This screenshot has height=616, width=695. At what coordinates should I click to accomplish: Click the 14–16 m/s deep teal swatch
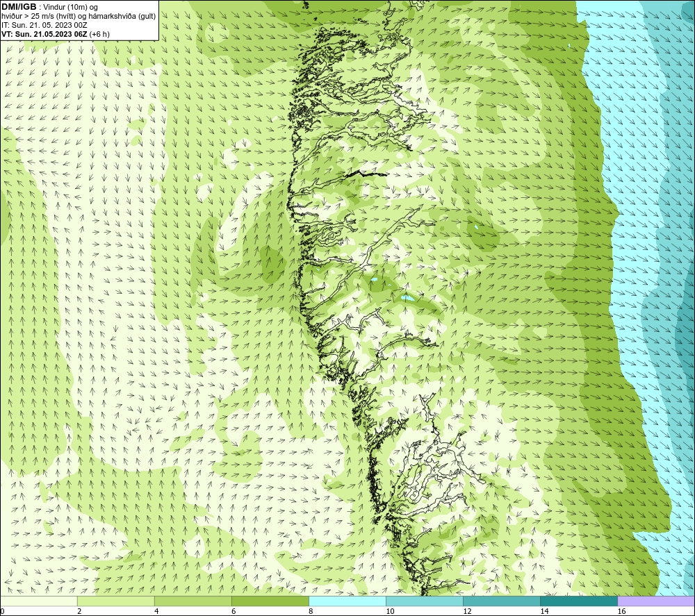pos(579,601)
